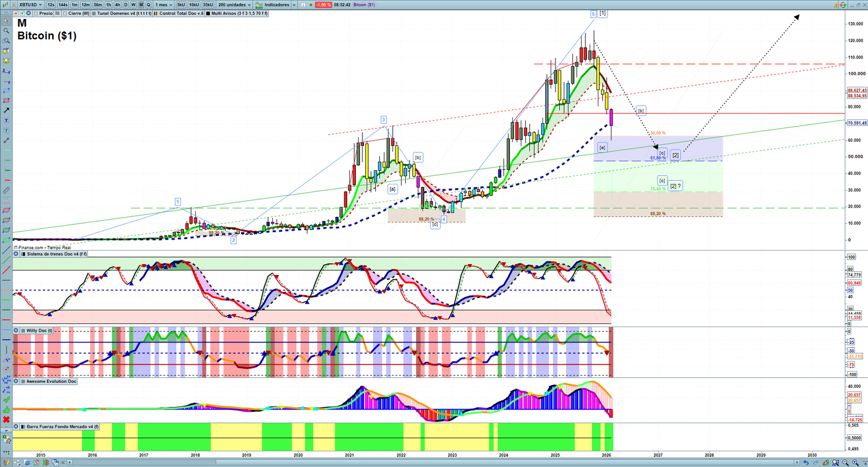Screen dimensions: 868x467
Task: Select the '76,40 %' Fibonacci label
Action: pyautogui.click(x=658, y=189)
